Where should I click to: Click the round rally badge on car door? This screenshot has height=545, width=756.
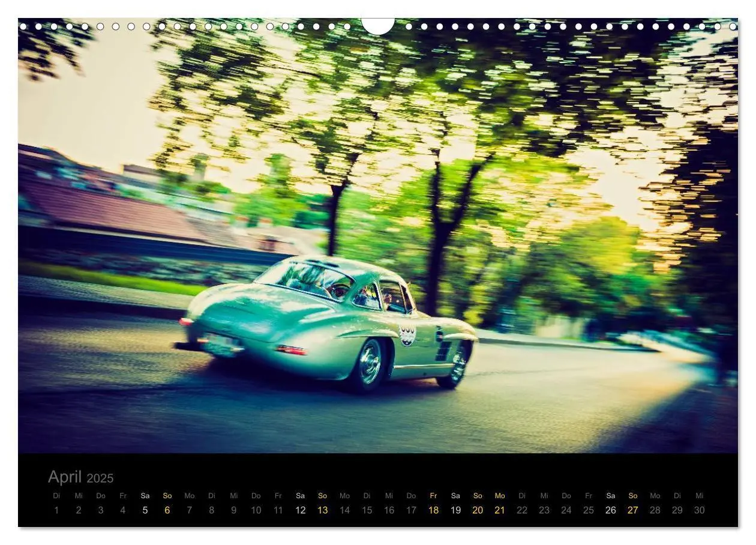pos(407,335)
